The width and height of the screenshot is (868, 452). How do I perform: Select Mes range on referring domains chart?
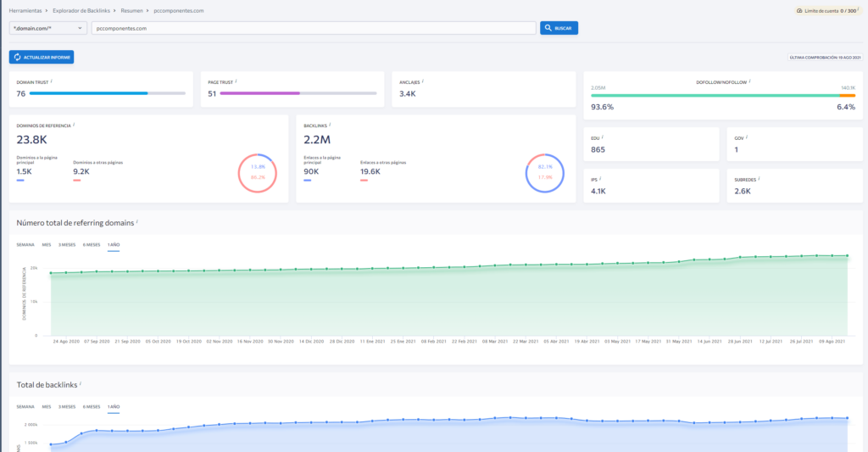point(47,244)
